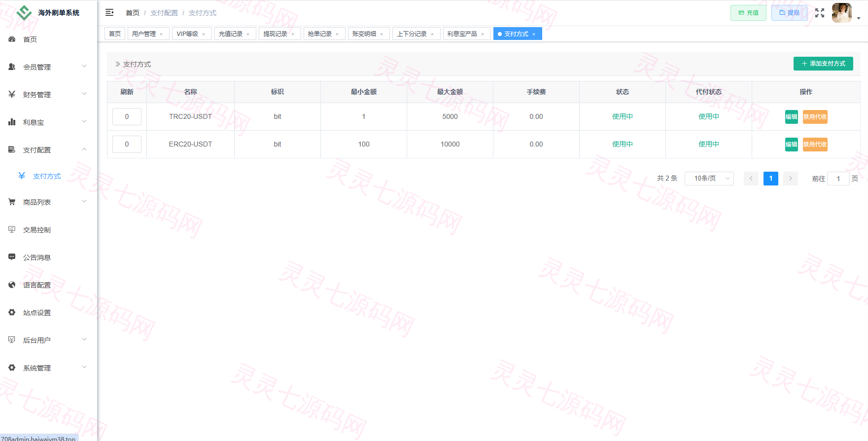Toggle the sidebar collapse hamburger icon

tap(109, 12)
